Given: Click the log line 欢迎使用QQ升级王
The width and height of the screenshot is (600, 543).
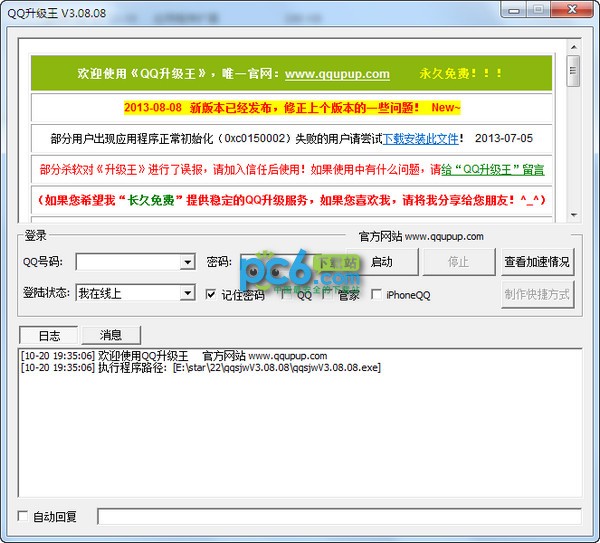Looking at the screenshot, I should coord(174,356).
